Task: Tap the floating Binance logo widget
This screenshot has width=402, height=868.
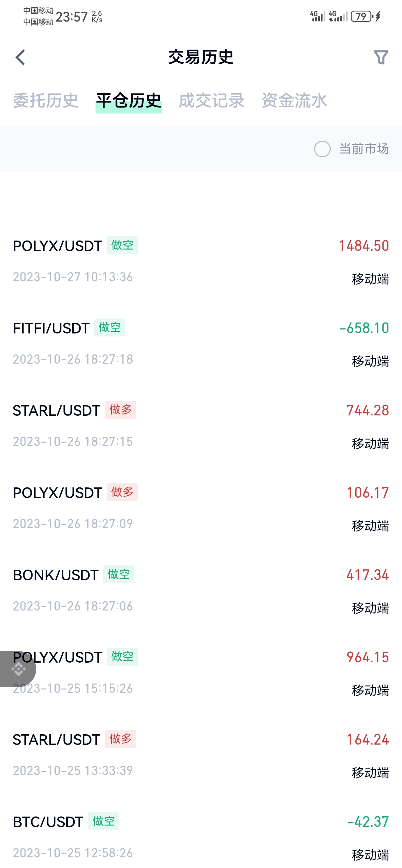Action: point(18,669)
